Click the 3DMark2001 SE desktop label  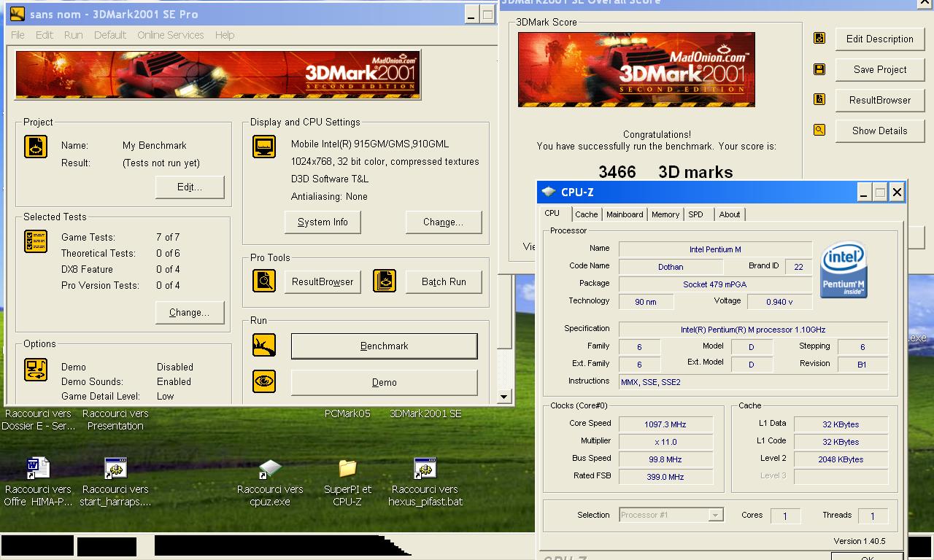pyautogui.click(x=425, y=413)
